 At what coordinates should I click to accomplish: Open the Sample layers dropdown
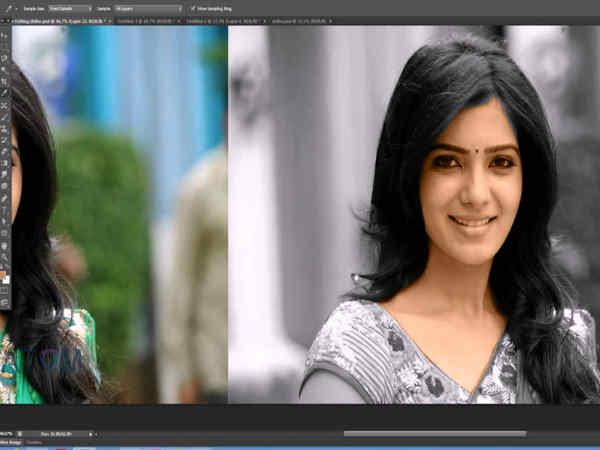click(146, 8)
